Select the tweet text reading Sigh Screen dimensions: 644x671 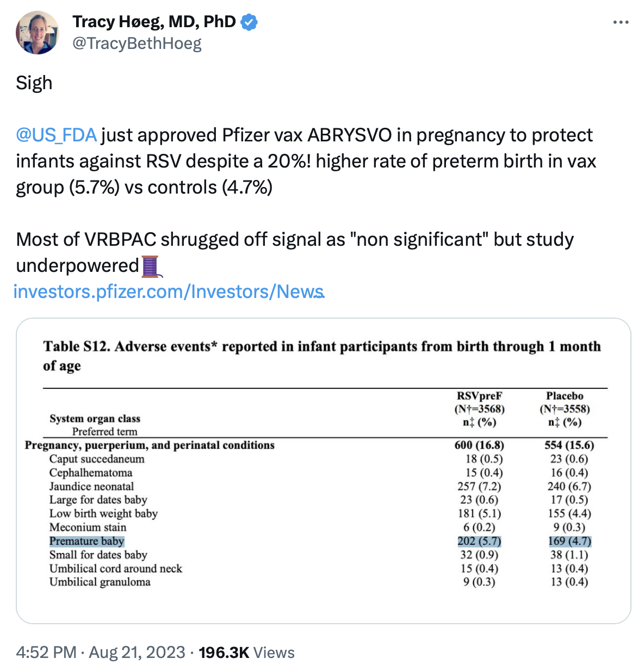pos(34,83)
